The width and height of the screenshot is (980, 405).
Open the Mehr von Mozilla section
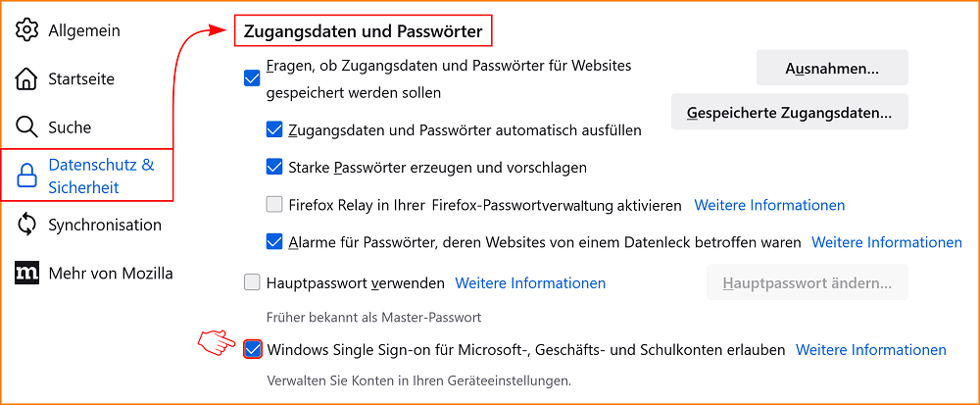(x=110, y=274)
